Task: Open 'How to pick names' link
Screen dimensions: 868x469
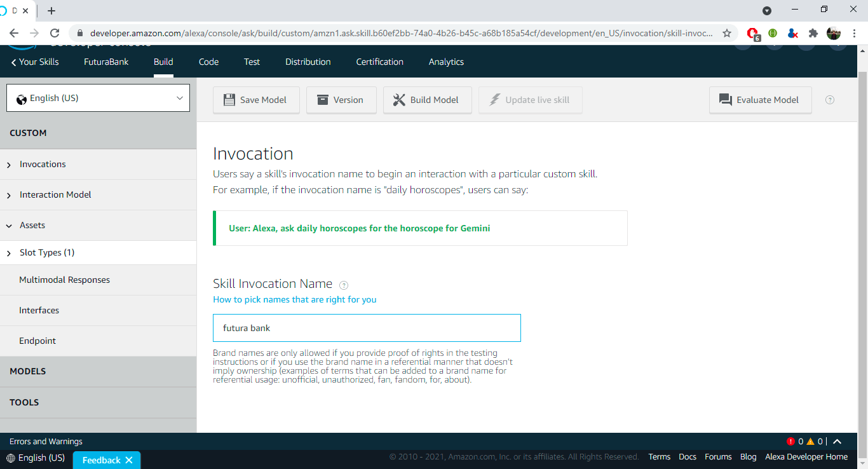Action: pyautogui.click(x=295, y=299)
